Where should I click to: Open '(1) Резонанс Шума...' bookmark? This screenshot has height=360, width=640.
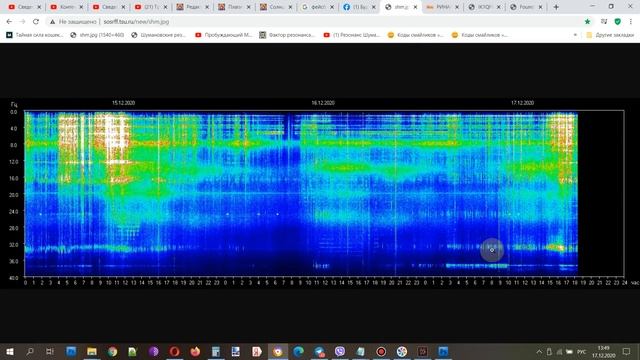pyautogui.click(x=351, y=35)
